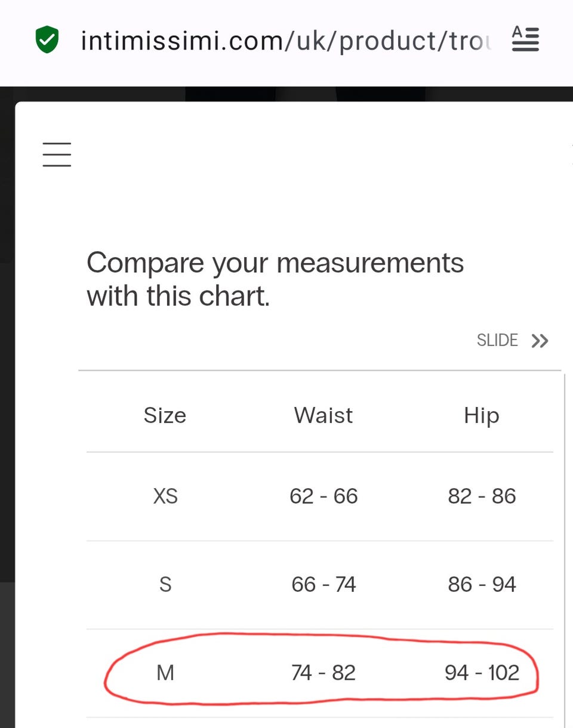Choose the S size row label

tap(165, 584)
